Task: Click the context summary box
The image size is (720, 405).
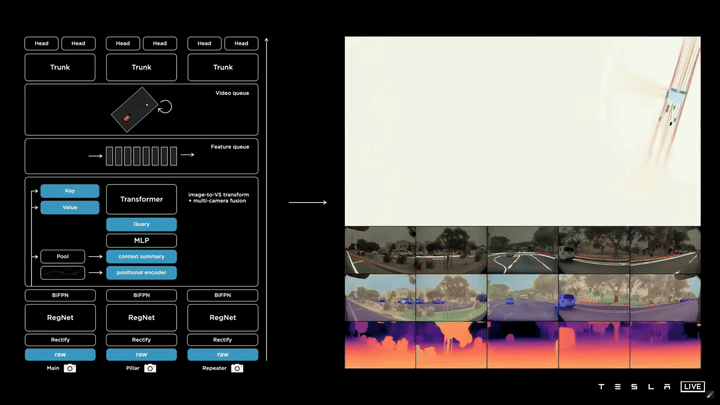Action: 141,257
